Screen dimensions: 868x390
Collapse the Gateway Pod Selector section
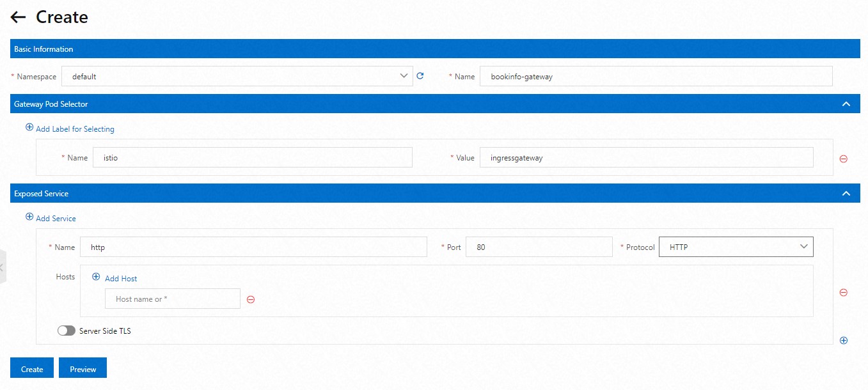(x=846, y=104)
